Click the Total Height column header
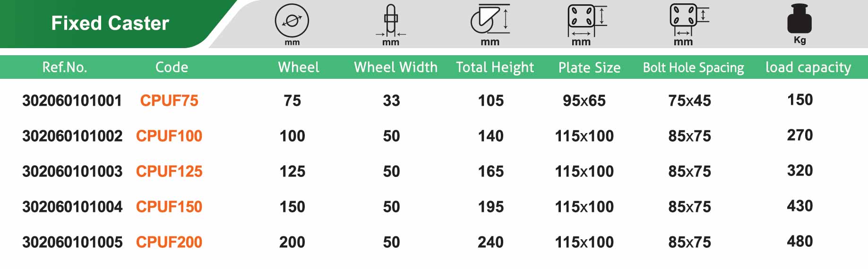The height and width of the screenshot is (269, 868). (x=495, y=67)
